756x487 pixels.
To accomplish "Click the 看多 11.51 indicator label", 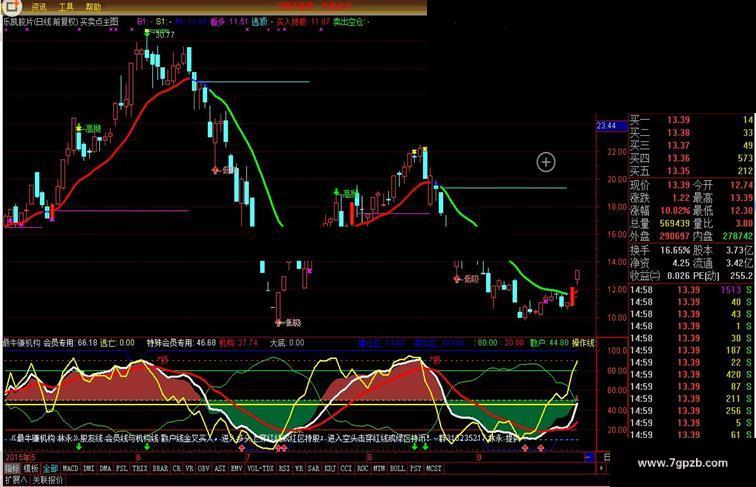I will (x=229, y=22).
